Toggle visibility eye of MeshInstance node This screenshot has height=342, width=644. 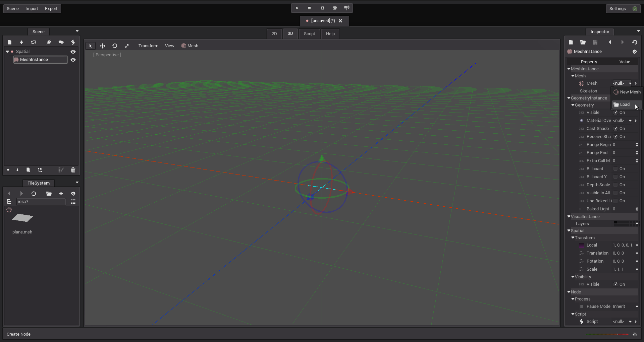(x=73, y=60)
